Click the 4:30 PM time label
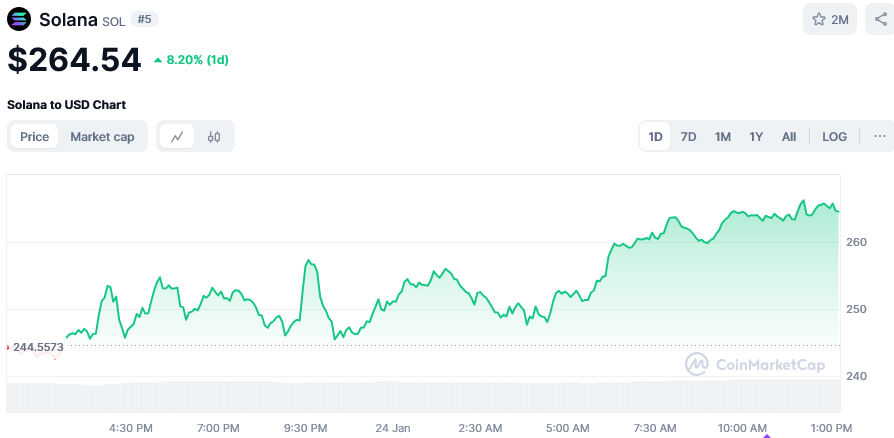This screenshot has width=894, height=438. point(131,428)
